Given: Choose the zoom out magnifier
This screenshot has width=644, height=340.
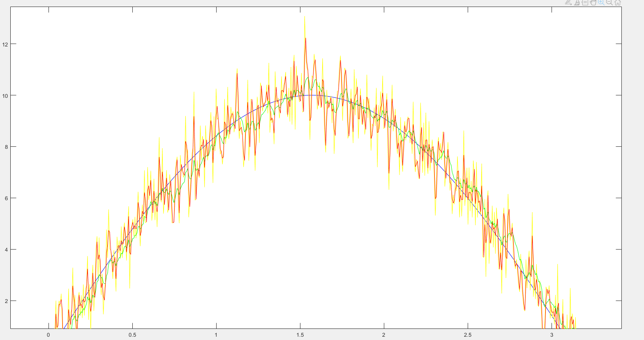Looking at the screenshot, I should click(609, 2).
